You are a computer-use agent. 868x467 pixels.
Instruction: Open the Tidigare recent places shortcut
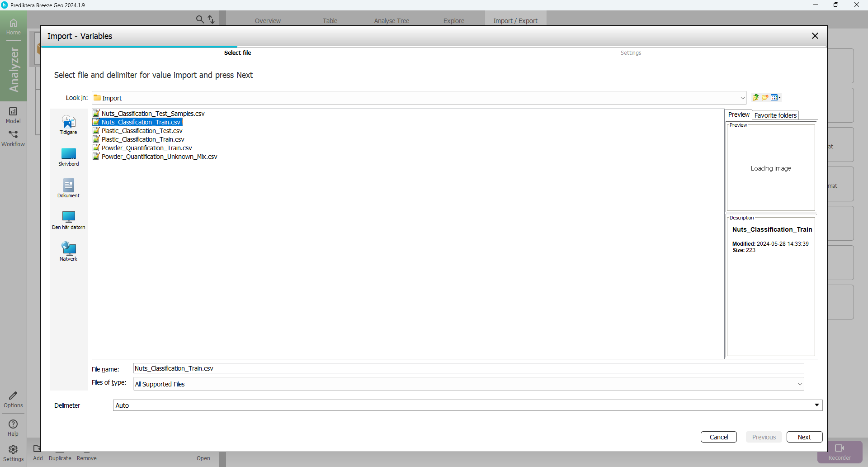point(68,125)
